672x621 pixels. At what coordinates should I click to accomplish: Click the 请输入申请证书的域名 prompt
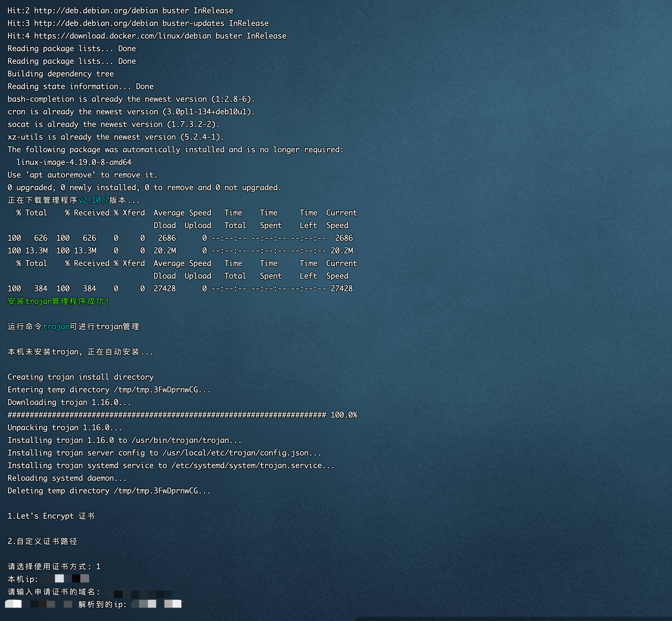[54, 592]
